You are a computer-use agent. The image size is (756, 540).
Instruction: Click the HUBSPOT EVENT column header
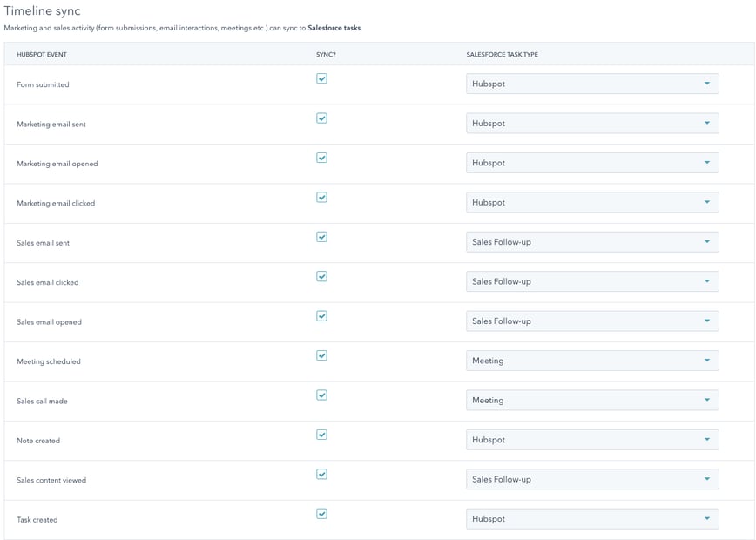[x=42, y=55]
